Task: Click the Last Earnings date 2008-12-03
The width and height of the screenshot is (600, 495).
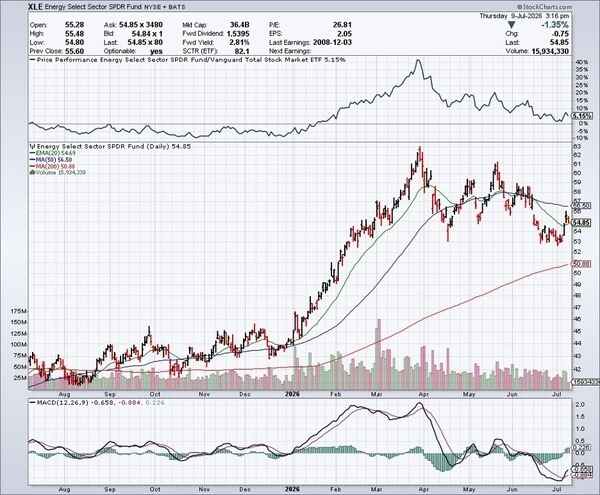Action: pos(332,42)
